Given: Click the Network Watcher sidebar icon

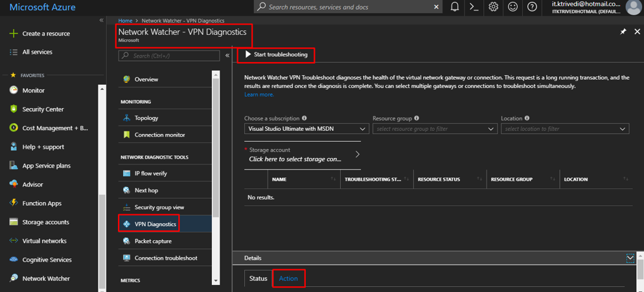Looking at the screenshot, I should click(14, 278).
